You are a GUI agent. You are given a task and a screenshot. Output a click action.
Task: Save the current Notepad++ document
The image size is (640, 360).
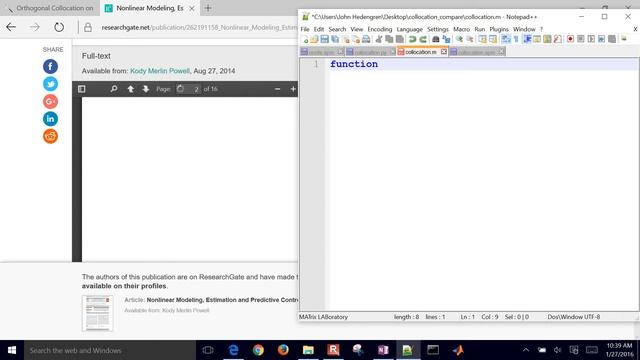[x=324, y=39]
